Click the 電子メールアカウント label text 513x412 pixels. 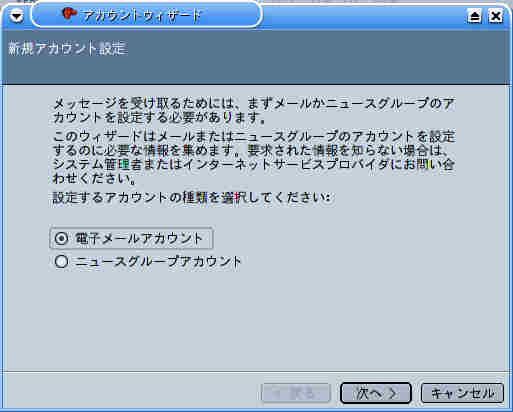click(x=139, y=238)
